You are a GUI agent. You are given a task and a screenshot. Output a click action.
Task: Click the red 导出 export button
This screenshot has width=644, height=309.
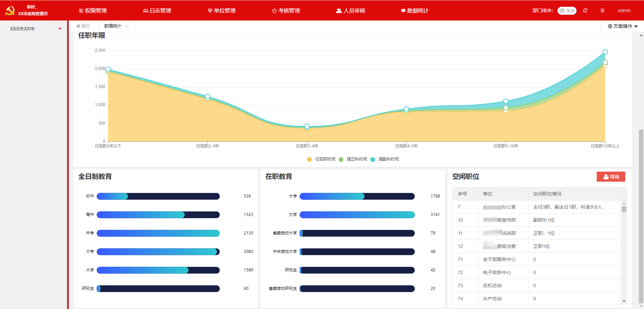point(611,177)
